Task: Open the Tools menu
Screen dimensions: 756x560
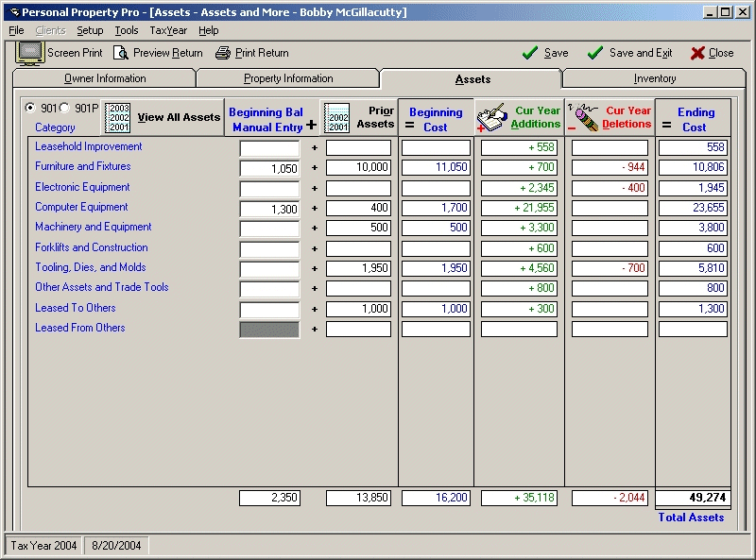Action: point(127,30)
